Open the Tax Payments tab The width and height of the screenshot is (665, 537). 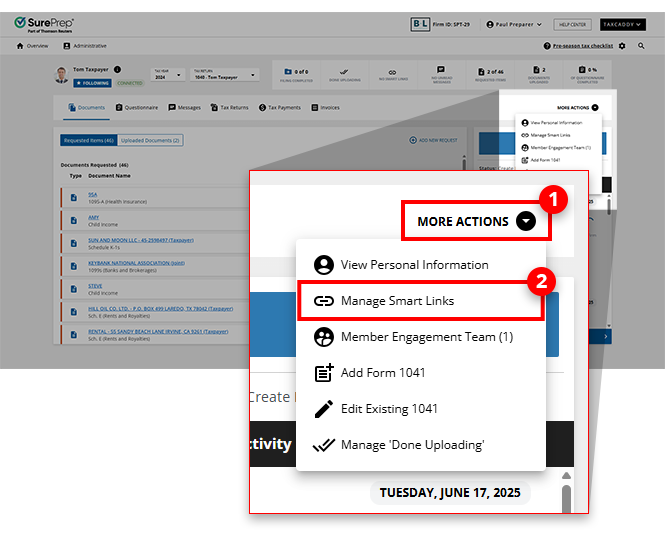click(x=280, y=108)
